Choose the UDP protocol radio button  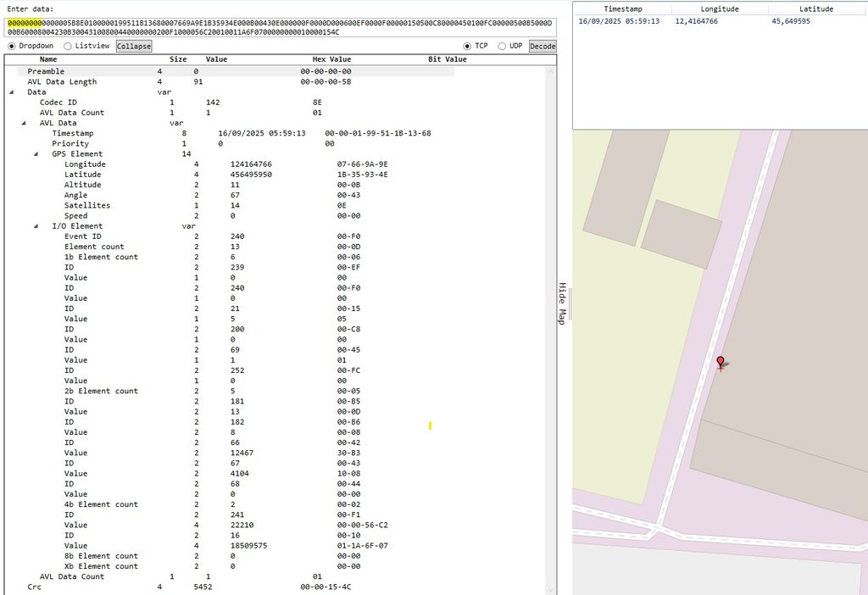pos(503,46)
